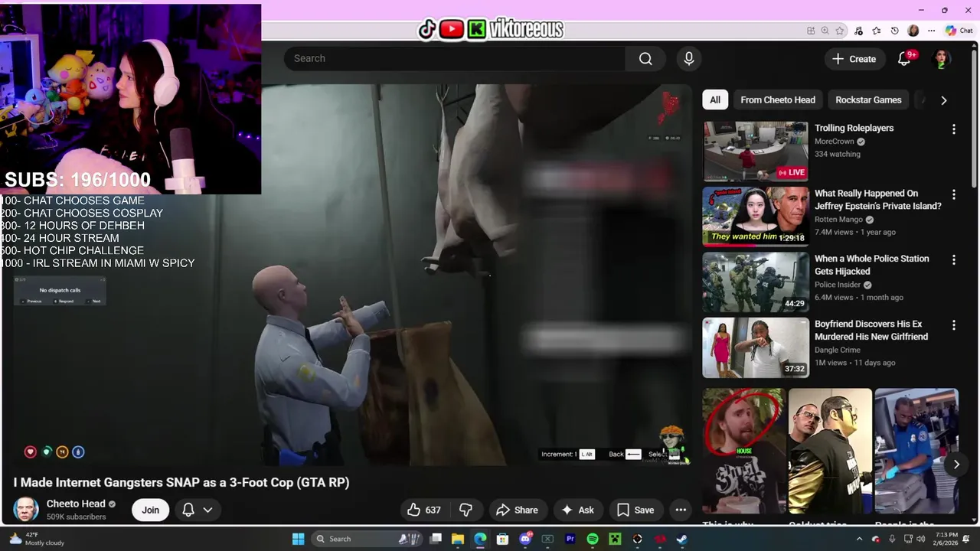980x551 pixels.
Task: Open Edge history clock icon
Action: click(895, 31)
